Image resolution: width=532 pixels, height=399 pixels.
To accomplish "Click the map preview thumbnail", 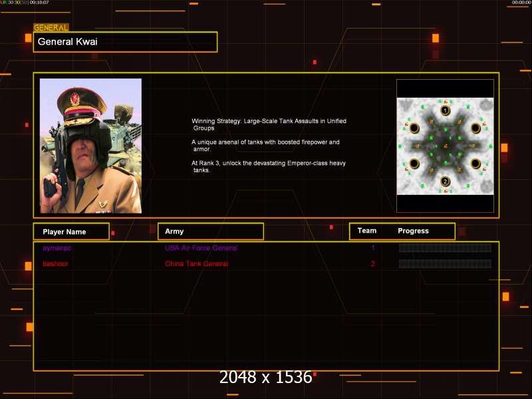I will [x=445, y=146].
